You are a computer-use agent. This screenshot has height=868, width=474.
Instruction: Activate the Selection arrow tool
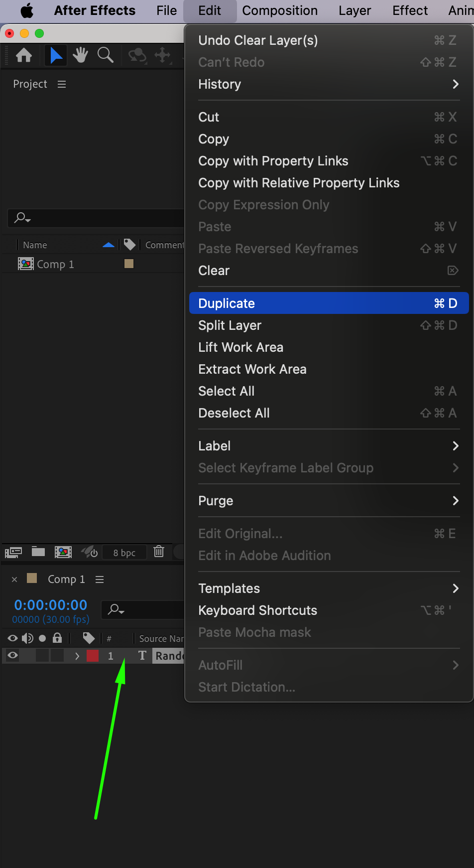pos(56,55)
